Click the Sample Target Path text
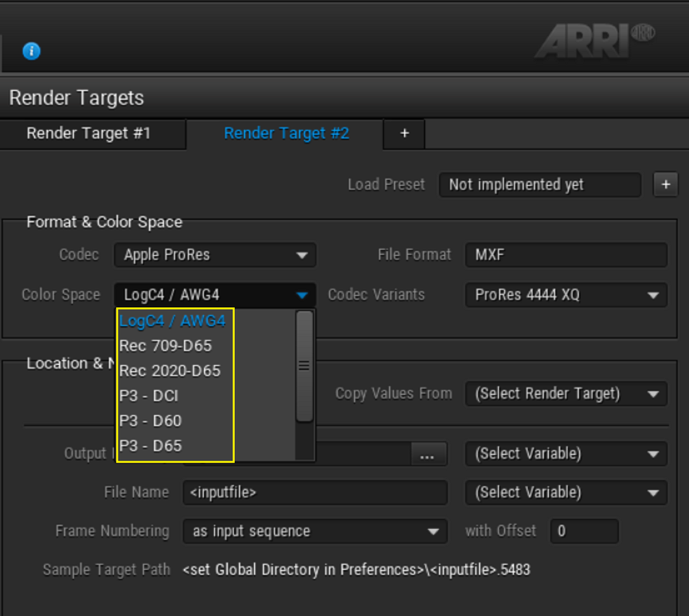This screenshot has width=689, height=616. pos(356,570)
